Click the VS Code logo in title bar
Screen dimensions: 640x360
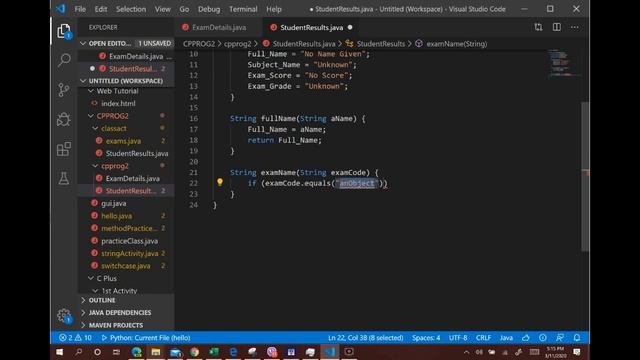(x=61, y=9)
